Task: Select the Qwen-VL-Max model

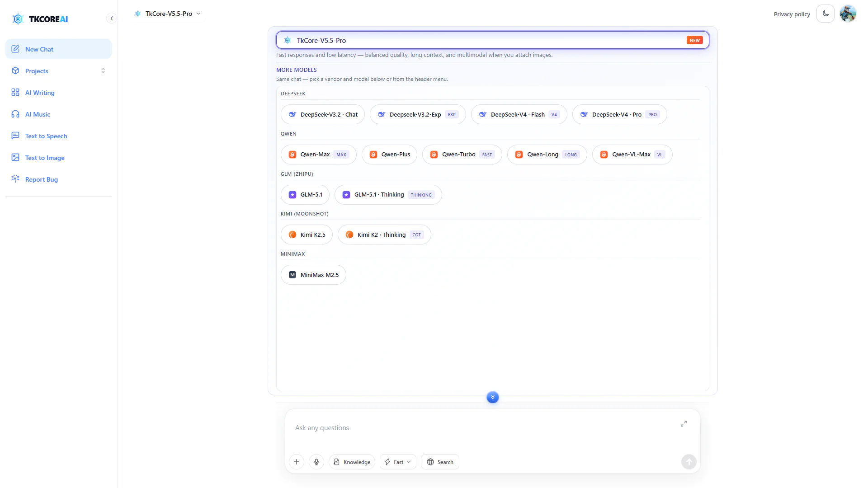Action: pos(632,155)
